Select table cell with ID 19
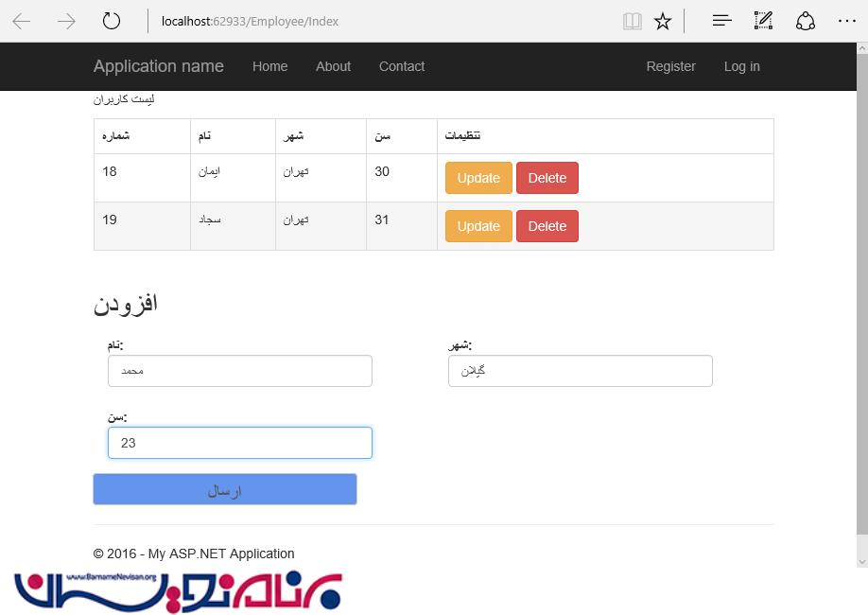Viewport: 868px width, 615px height. (x=142, y=226)
